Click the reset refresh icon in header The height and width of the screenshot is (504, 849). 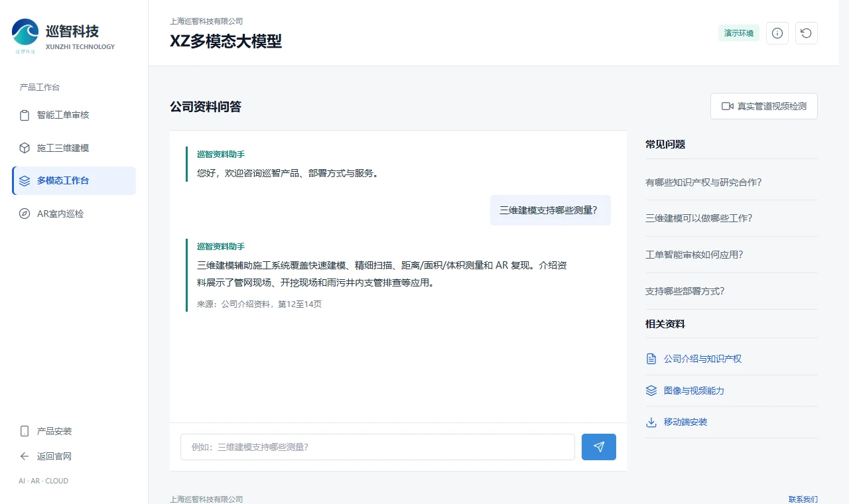tap(807, 33)
